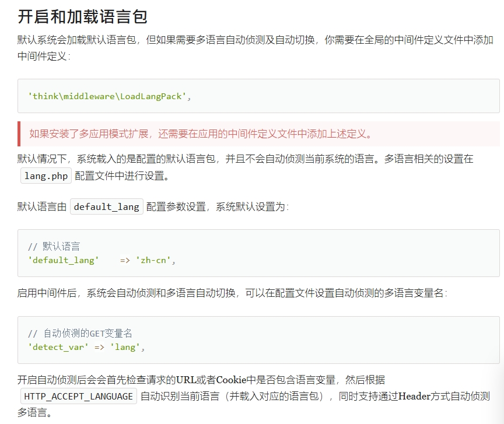Select the inline code default_lang
The image size is (504, 424).
106,207
